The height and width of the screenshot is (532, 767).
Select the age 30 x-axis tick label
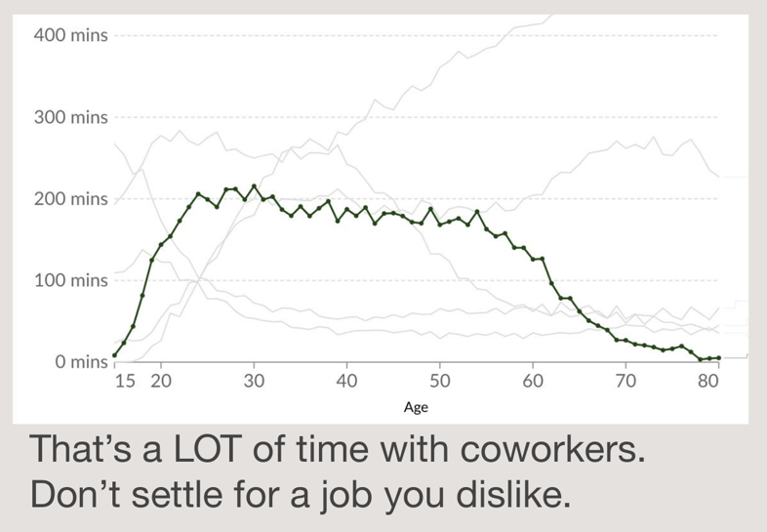point(254,381)
